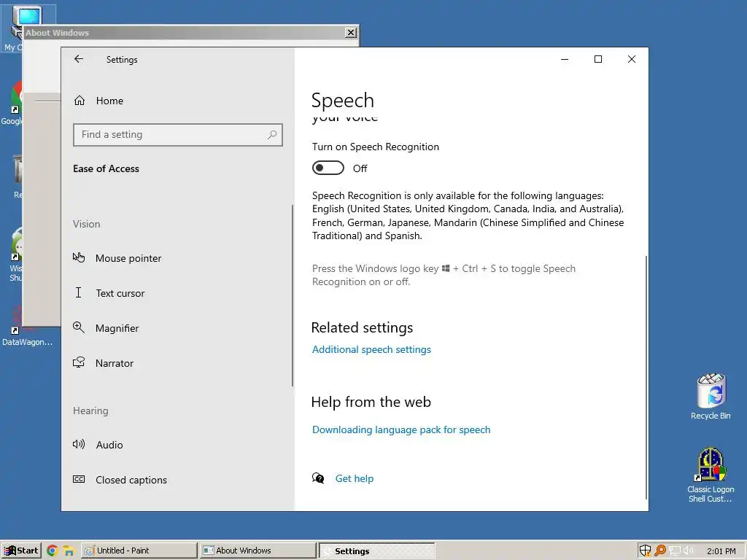Screen dimensions: 747x560
Task: Click the Speech page scrollbar
Action: tap(646, 377)
